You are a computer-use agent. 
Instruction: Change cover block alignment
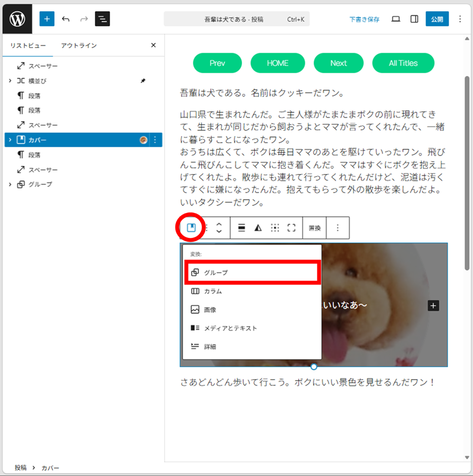(x=241, y=228)
